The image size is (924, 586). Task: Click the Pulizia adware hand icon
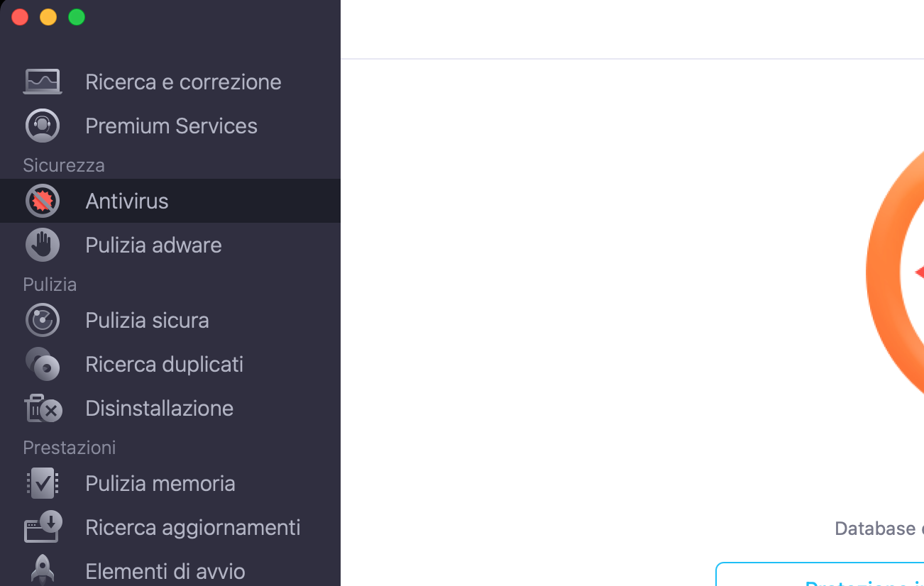43,245
